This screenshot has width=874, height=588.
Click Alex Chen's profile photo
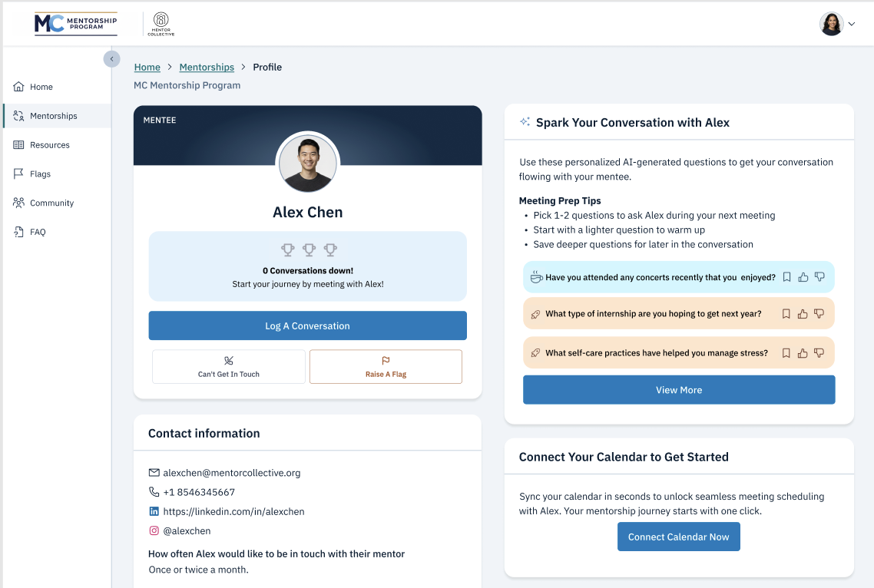coord(307,163)
